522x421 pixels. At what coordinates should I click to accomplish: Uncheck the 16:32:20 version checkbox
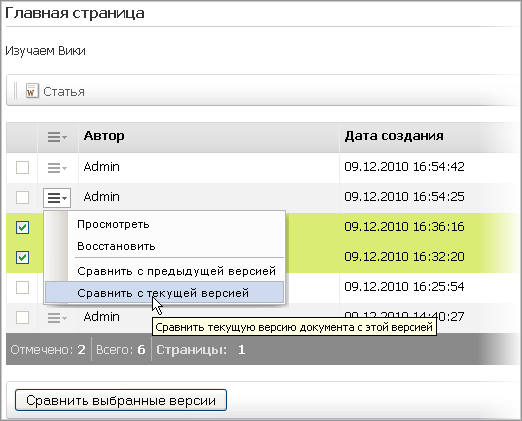tap(22, 257)
